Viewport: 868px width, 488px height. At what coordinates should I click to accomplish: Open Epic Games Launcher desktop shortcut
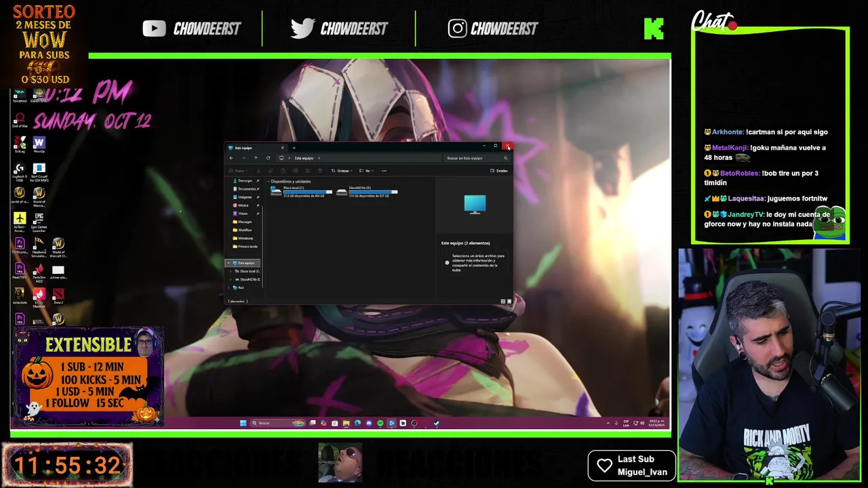coord(39,222)
